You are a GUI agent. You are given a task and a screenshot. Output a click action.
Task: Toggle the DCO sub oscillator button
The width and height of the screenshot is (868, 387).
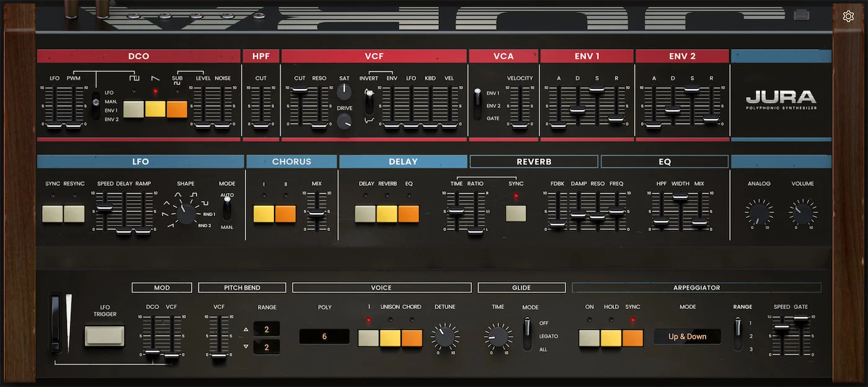[x=177, y=109]
